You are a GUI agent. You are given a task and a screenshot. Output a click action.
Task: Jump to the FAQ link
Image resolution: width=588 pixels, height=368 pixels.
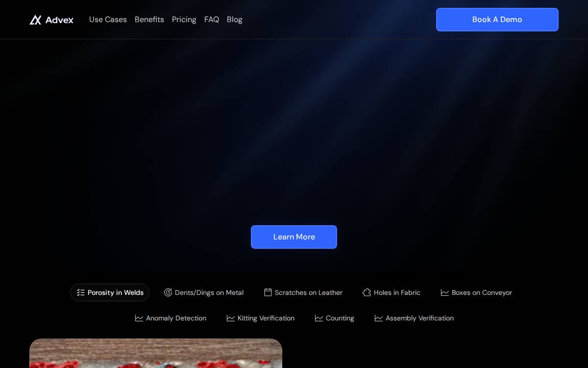pyautogui.click(x=212, y=20)
